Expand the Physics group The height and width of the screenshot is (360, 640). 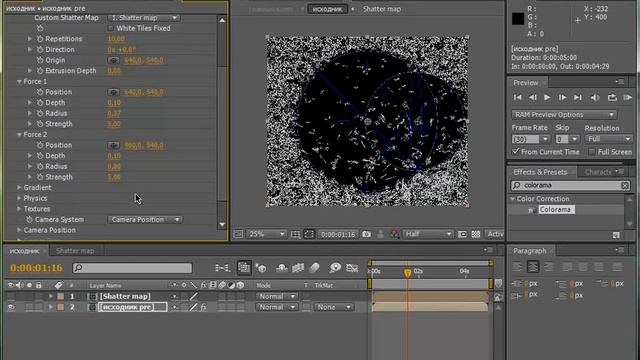point(19,198)
